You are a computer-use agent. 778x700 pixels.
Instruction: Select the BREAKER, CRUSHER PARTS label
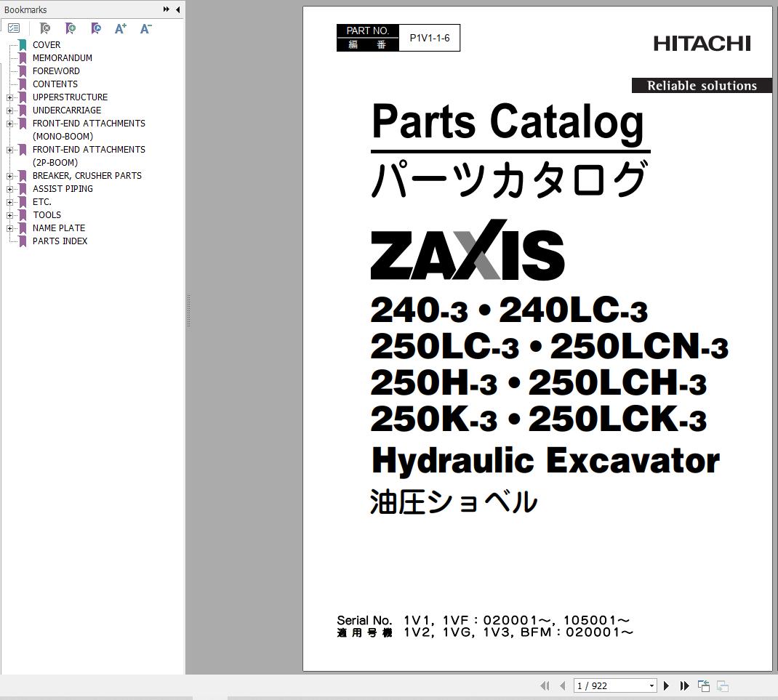pyautogui.click(x=87, y=176)
